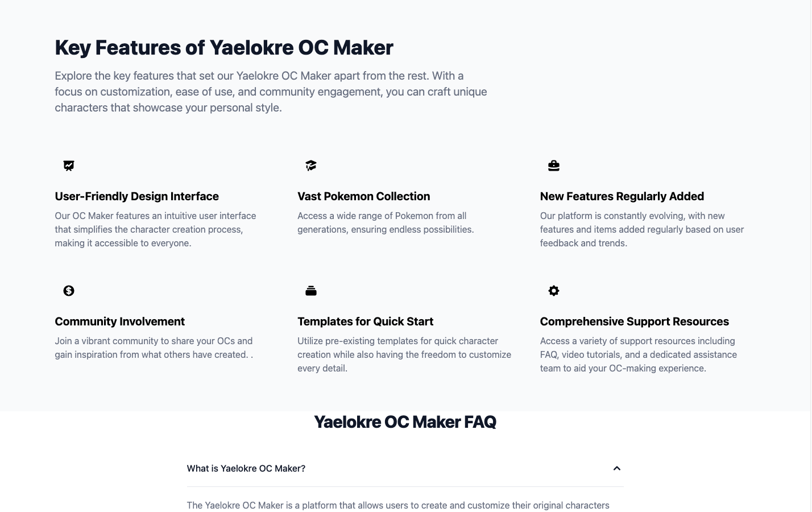Click the dollar sign icon above Community Involvement
The image size is (812, 512).
point(69,291)
